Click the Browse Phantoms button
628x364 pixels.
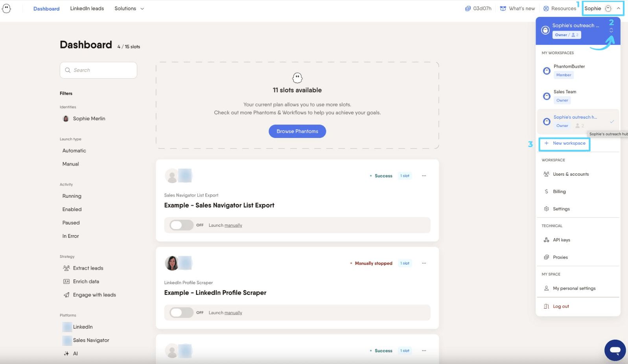297,131
